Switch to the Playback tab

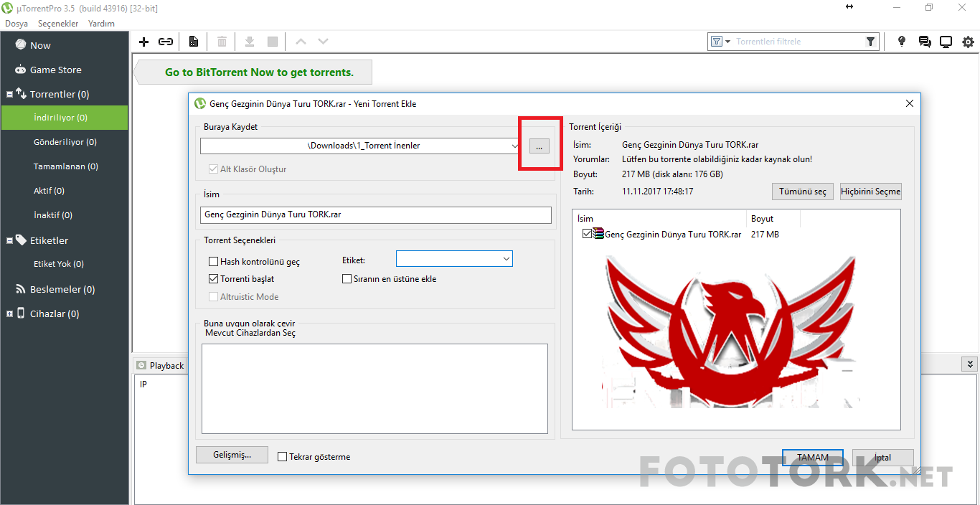(x=161, y=365)
